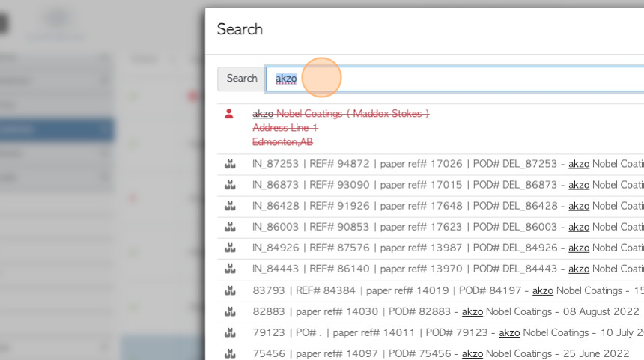This screenshot has height=360, width=644.
Task: Select the highlighted blue item in background sidebar
Action: coord(57,130)
